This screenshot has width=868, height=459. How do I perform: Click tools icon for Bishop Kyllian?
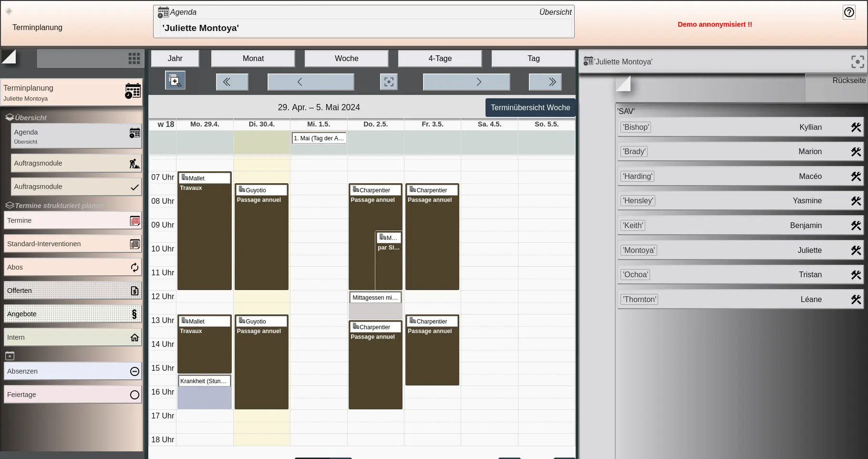856,127
